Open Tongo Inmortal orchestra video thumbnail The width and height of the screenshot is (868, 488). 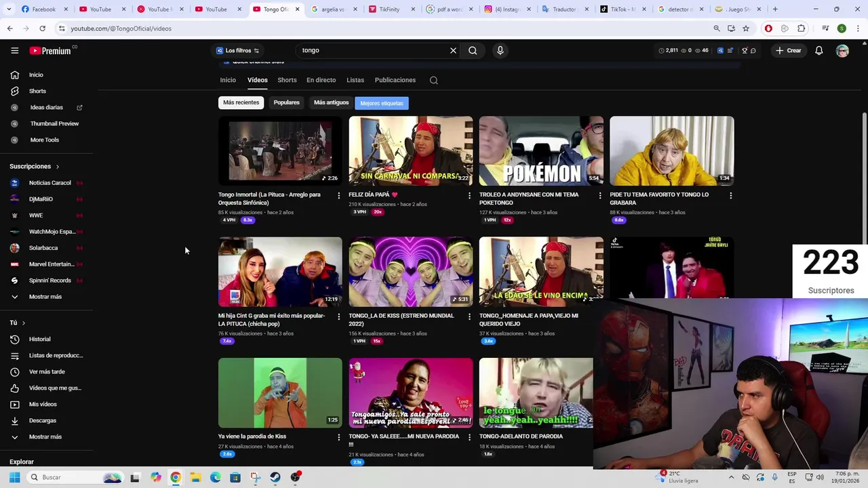(x=280, y=150)
